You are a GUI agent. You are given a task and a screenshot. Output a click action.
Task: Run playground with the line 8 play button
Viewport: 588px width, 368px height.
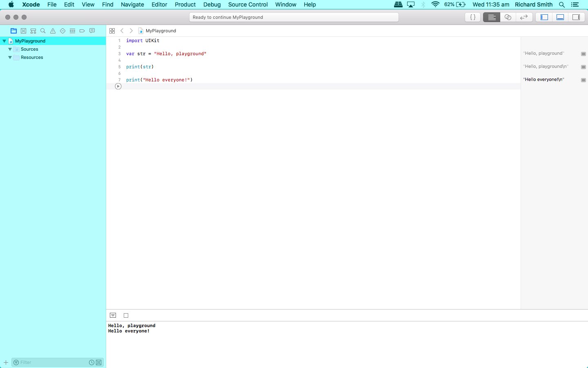point(118,86)
